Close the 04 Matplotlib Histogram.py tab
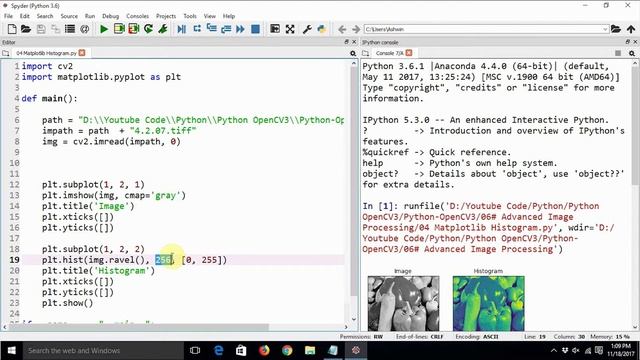 82,53
